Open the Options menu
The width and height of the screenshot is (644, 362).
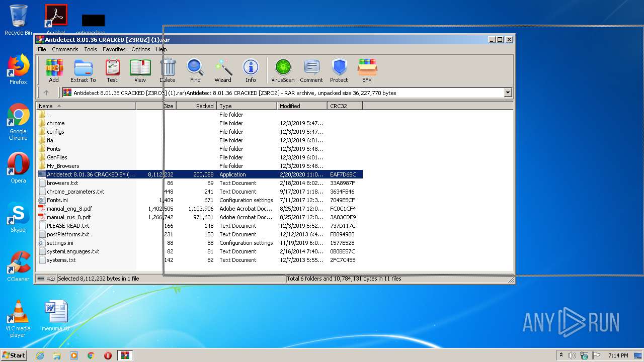click(x=141, y=49)
